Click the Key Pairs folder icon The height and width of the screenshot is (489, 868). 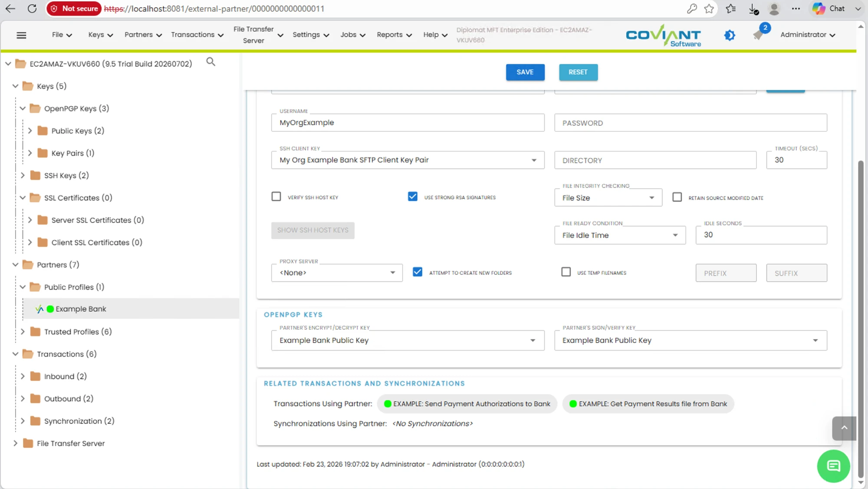(43, 153)
